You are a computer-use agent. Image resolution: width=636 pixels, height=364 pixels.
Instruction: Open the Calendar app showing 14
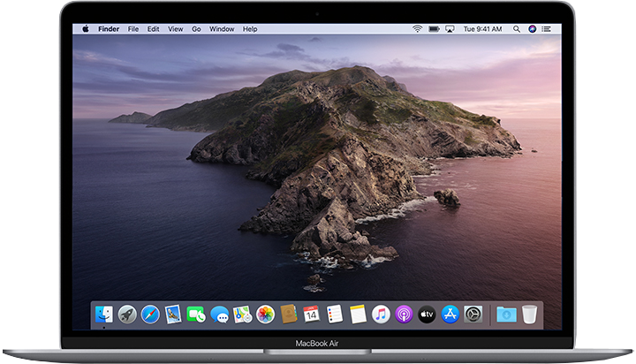pos(311,315)
